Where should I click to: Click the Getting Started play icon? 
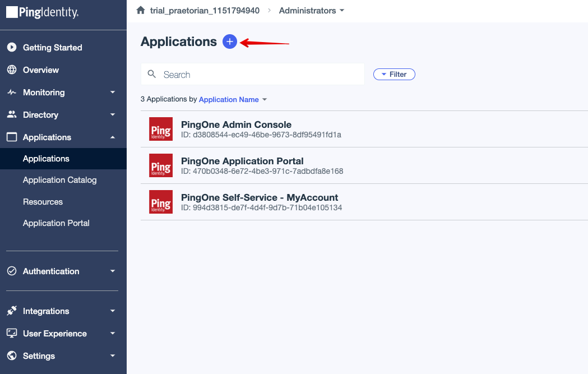(12, 47)
